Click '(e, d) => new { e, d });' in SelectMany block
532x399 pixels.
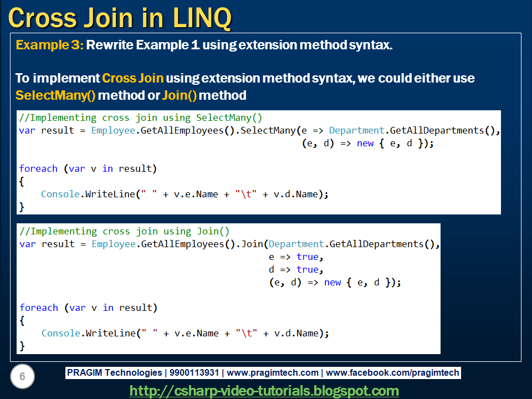tap(368, 143)
